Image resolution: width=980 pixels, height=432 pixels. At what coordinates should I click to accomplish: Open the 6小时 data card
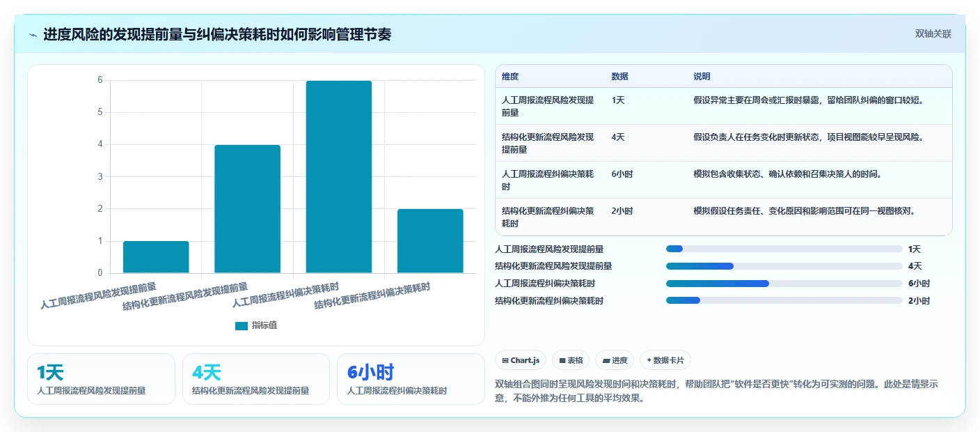tap(411, 379)
